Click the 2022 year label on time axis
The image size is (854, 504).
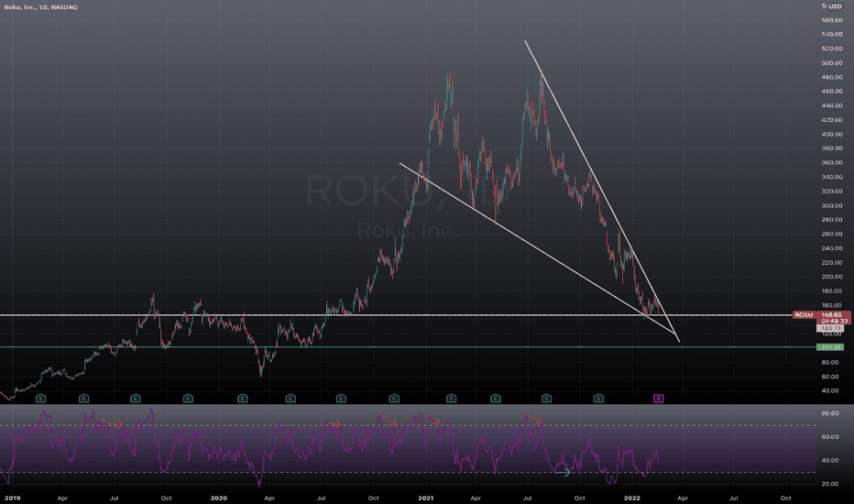click(x=631, y=498)
